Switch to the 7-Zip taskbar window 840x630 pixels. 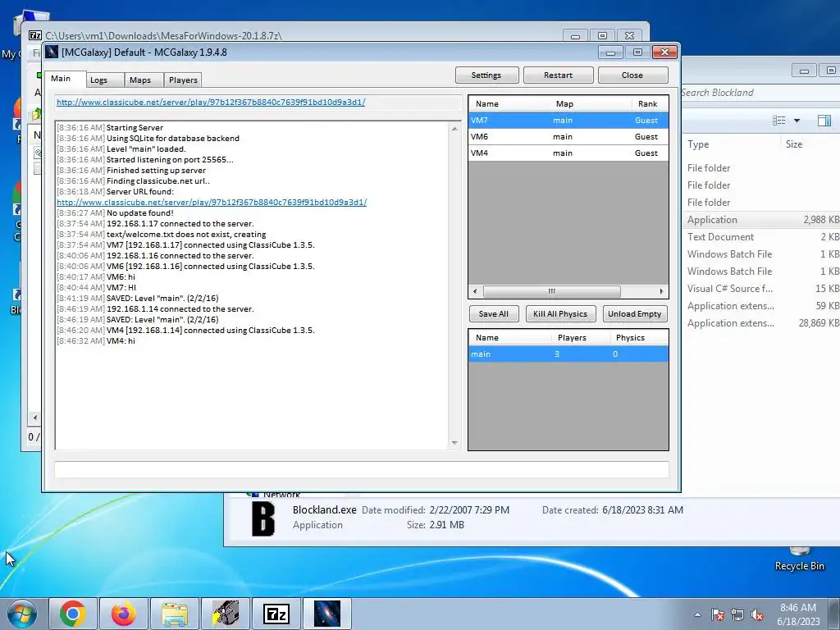tap(276, 614)
